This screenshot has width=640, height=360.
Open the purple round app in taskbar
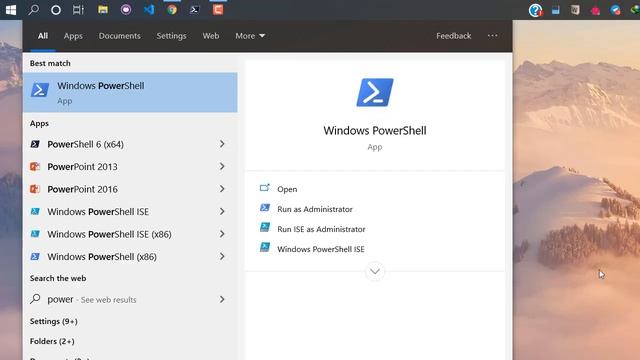[x=126, y=9]
